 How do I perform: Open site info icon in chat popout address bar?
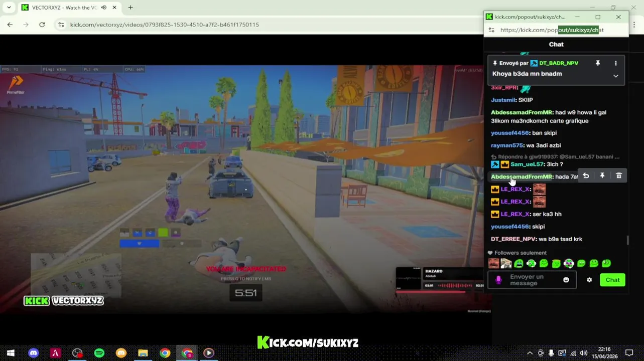[491, 30]
